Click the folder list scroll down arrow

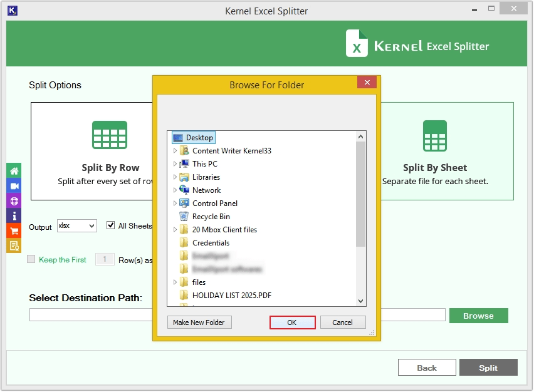click(x=360, y=301)
